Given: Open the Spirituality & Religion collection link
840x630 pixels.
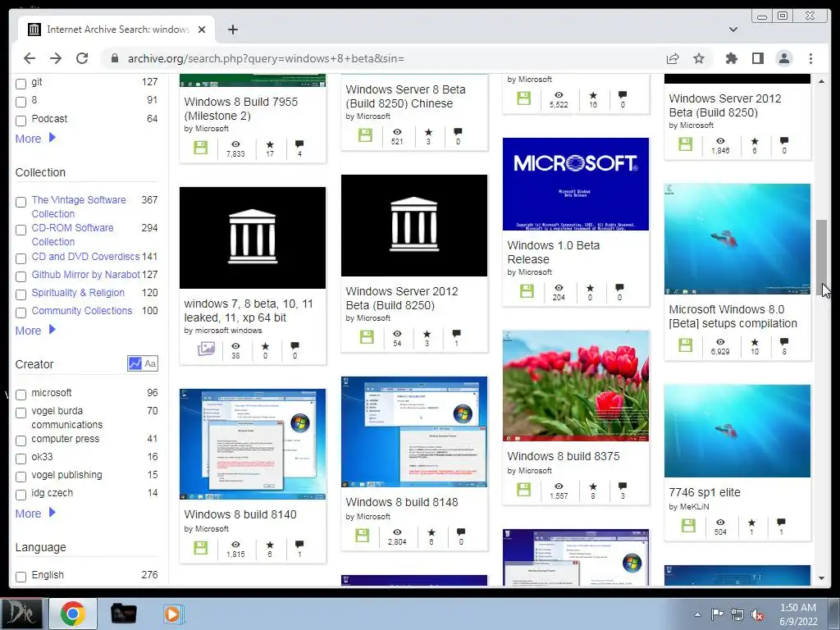Looking at the screenshot, I should 78,293.
